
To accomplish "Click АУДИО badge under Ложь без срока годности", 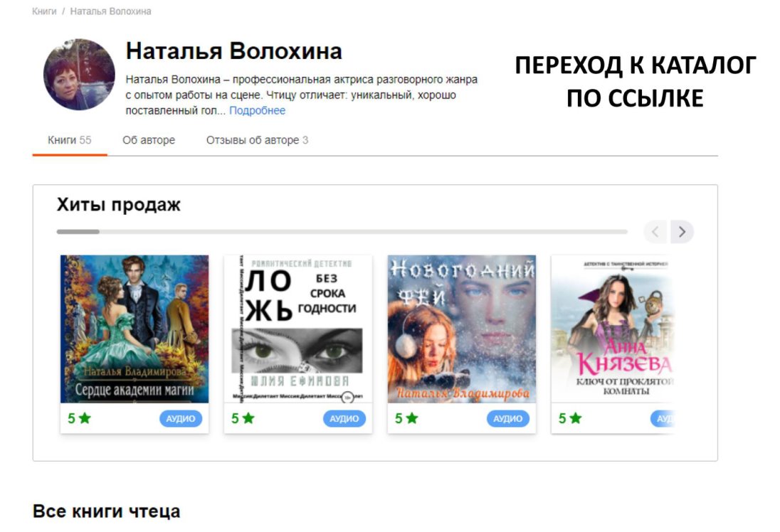I will [x=344, y=419].
